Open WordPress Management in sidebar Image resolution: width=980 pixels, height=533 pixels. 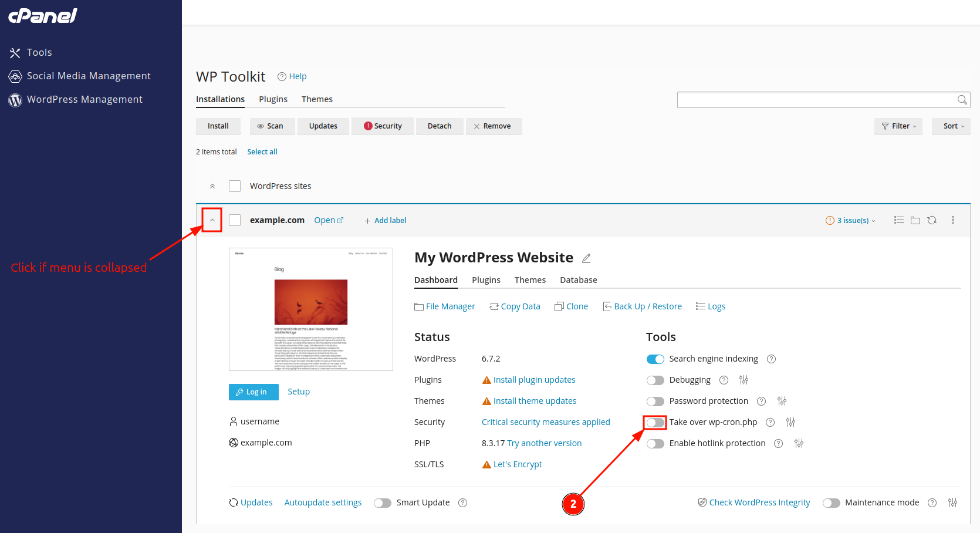point(76,100)
